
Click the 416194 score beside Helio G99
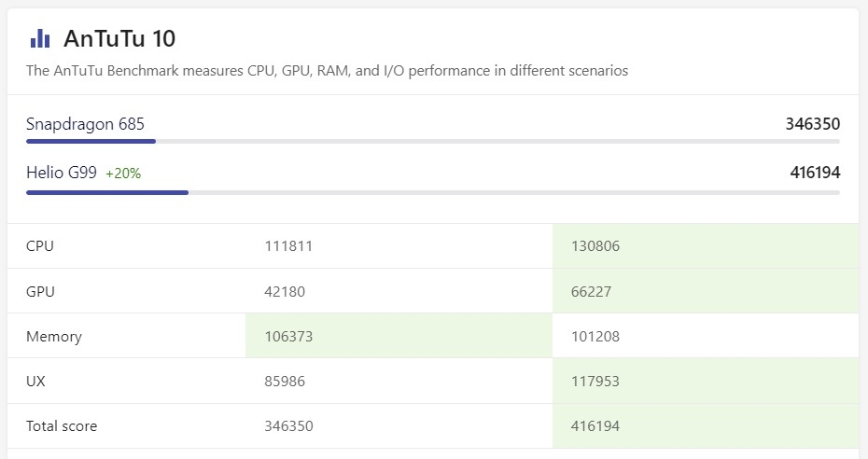coord(815,173)
